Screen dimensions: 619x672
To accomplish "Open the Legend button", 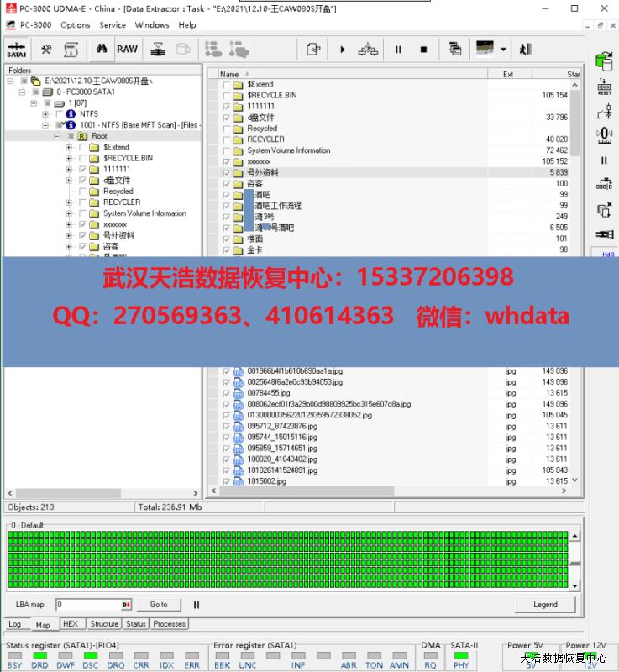I will (x=545, y=604).
